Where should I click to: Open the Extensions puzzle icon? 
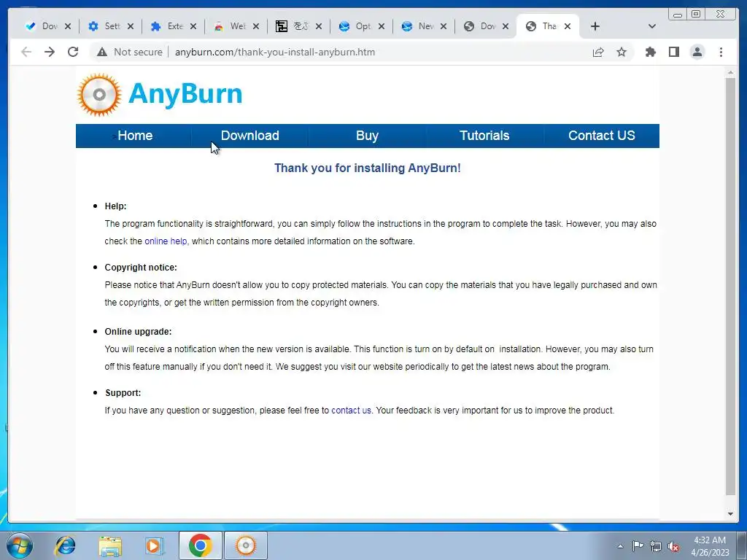(x=650, y=52)
